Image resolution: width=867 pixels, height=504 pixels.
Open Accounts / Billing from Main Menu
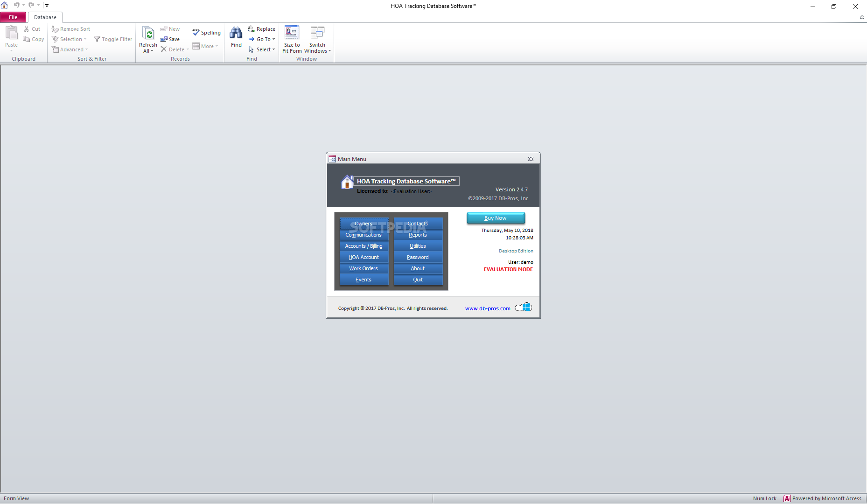tap(364, 246)
